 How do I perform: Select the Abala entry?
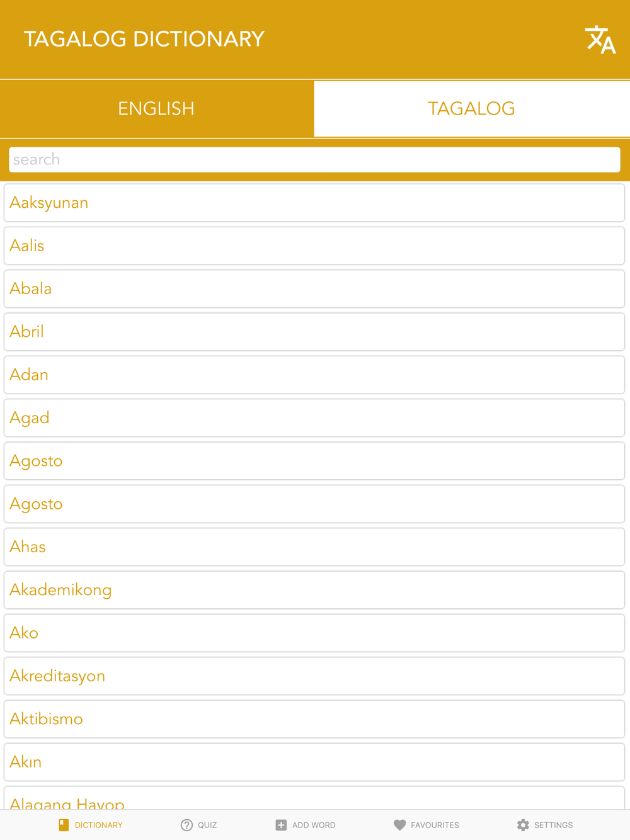tap(314, 289)
